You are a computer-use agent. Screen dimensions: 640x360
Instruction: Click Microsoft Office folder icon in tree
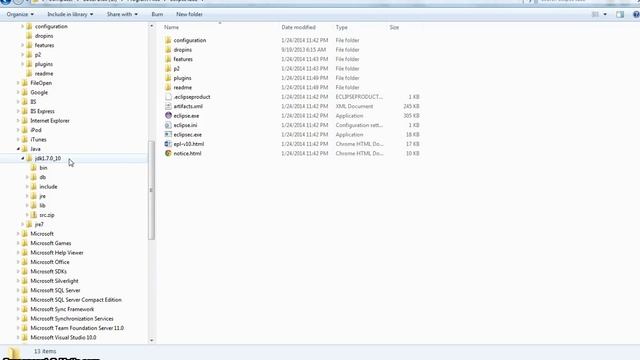pos(24,262)
